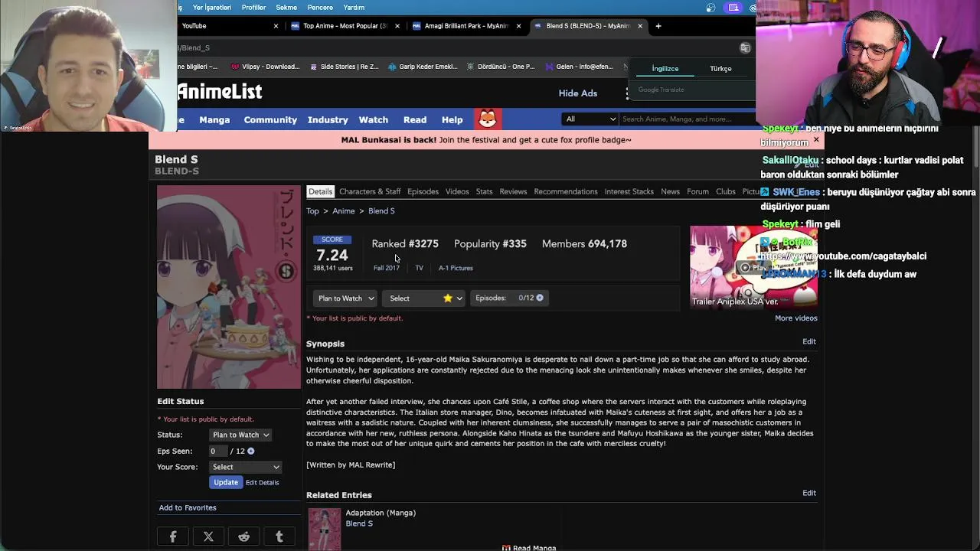
Task: Open Read menu in navigation bar
Action: click(x=415, y=120)
